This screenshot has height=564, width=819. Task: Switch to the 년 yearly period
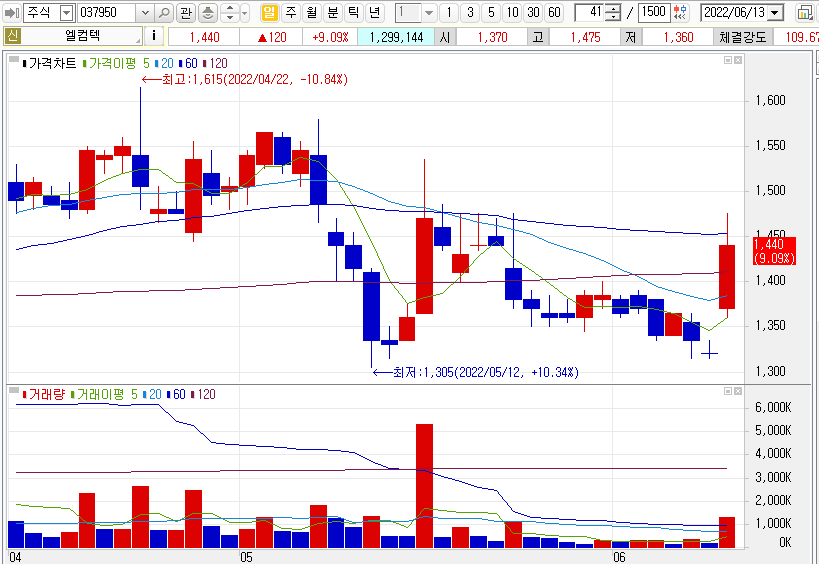(375, 12)
